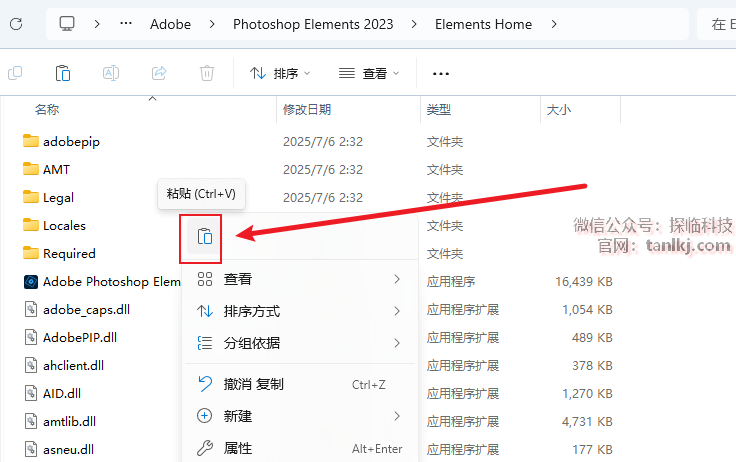Expand chevron after Photoshop Elements 2023 breadcrumb
736x462 pixels.
(414, 24)
